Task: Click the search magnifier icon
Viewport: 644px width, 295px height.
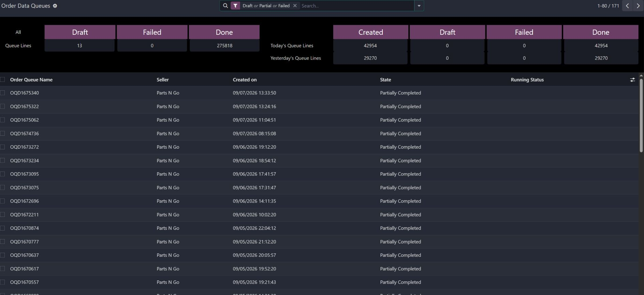Action: coord(225,6)
